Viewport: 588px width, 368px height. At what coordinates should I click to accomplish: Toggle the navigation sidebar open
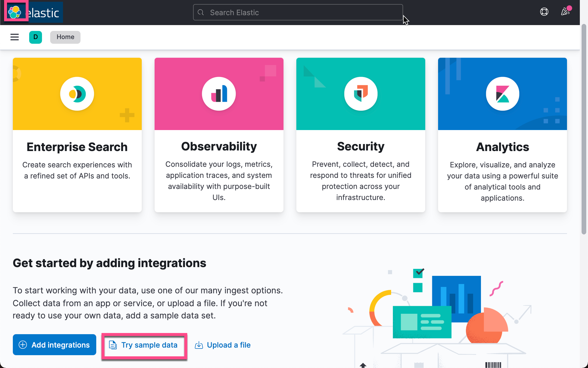(14, 37)
